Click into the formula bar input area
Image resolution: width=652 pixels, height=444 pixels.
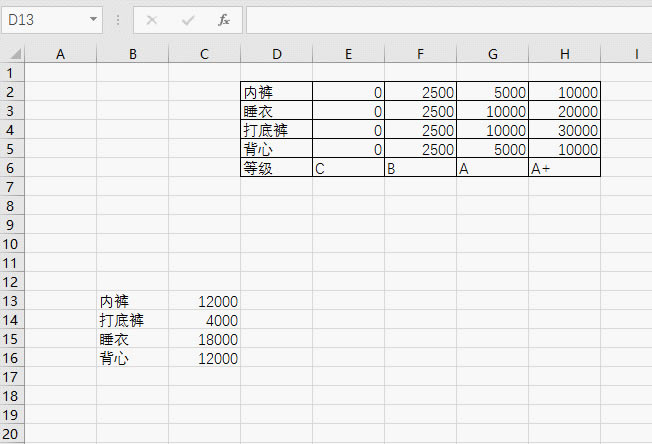(449, 20)
